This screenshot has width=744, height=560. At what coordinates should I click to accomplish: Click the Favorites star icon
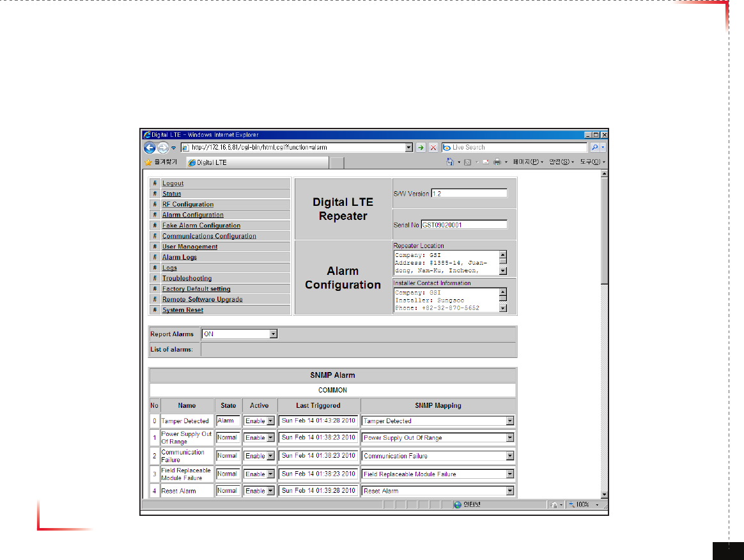(x=148, y=162)
